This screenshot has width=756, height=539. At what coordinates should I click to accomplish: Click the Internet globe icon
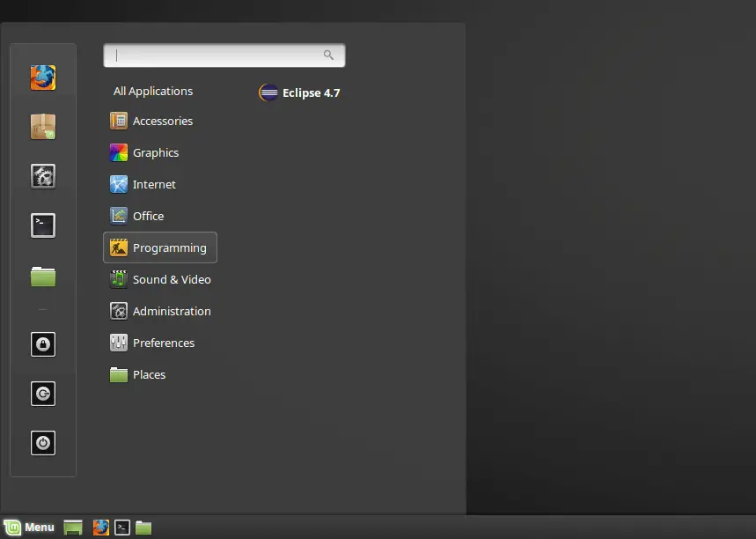point(119,184)
